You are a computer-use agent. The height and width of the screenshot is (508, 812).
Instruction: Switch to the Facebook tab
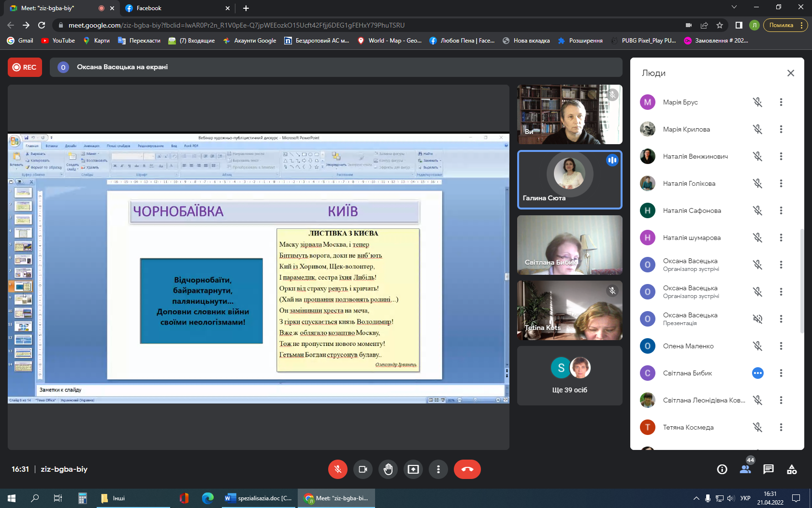click(x=177, y=8)
